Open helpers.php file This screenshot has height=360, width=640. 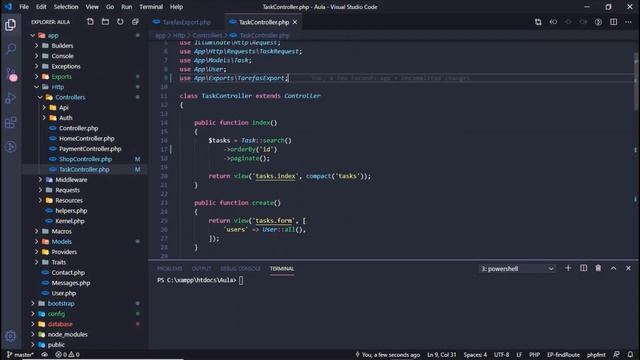pyautogui.click(x=71, y=211)
